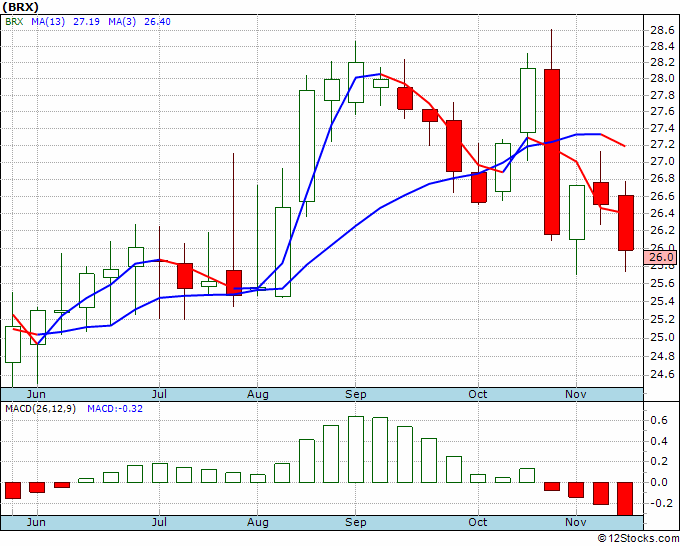This screenshot has width=680, height=546.
Task: Select the green BRX legend label
Action: coord(14,22)
